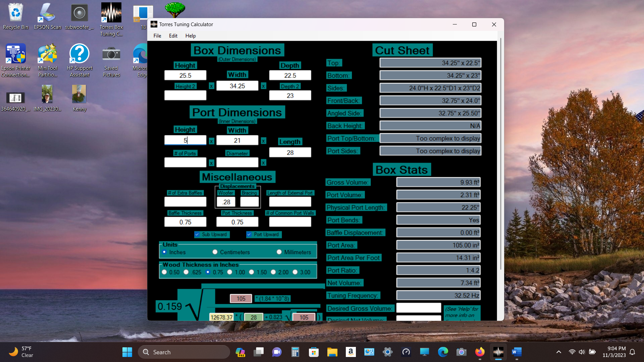Show hidden icons in the system tray

pyautogui.click(x=558, y=352)
